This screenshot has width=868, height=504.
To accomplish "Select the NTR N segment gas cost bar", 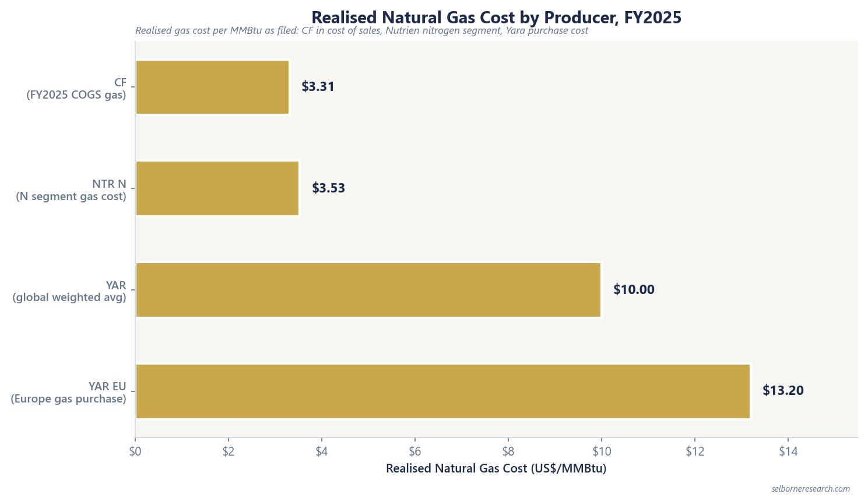I will 217,188.
